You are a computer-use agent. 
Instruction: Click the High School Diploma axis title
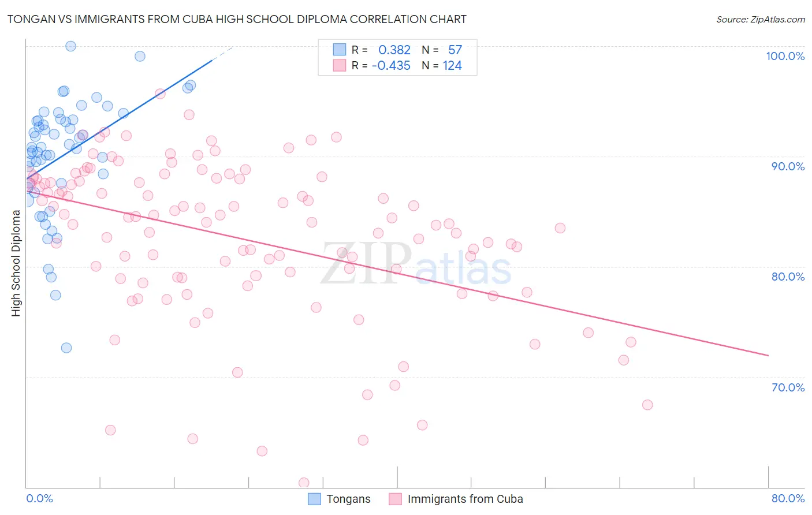click(x=16, y=263)
